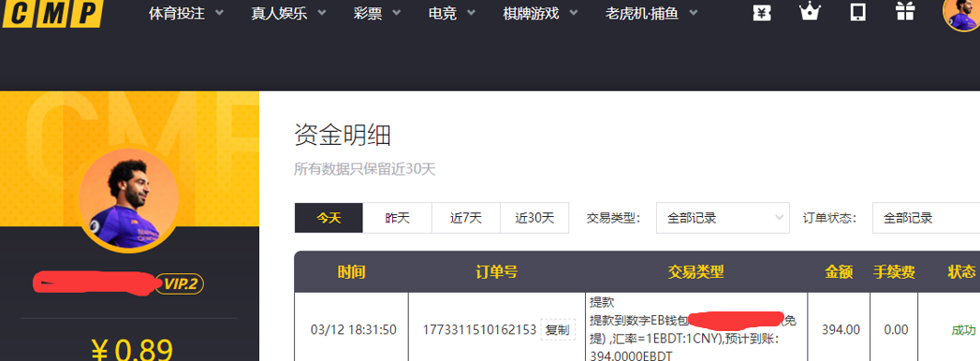Expand the 彩票 menu
This screenshot has width=980, height=361.
377,14
